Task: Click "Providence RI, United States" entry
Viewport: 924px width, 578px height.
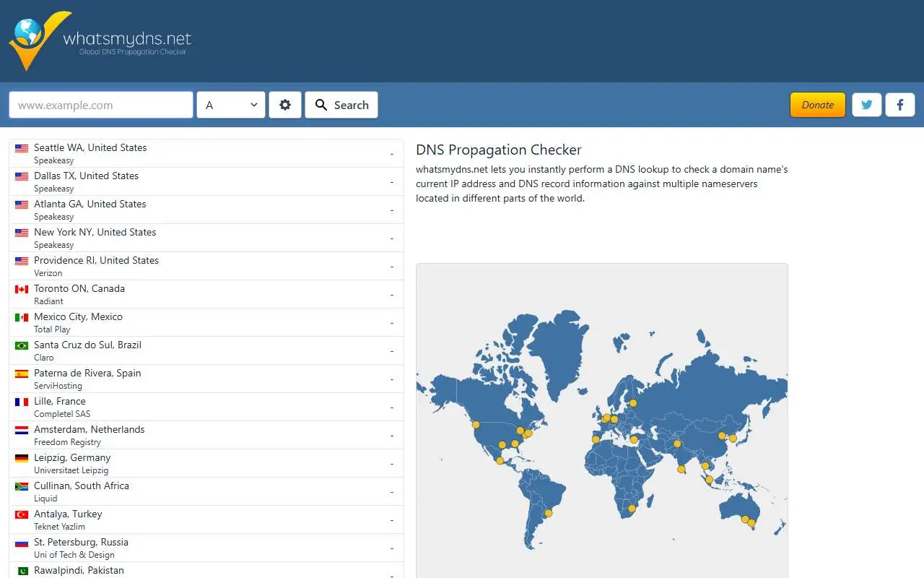Action: (206, 266)
